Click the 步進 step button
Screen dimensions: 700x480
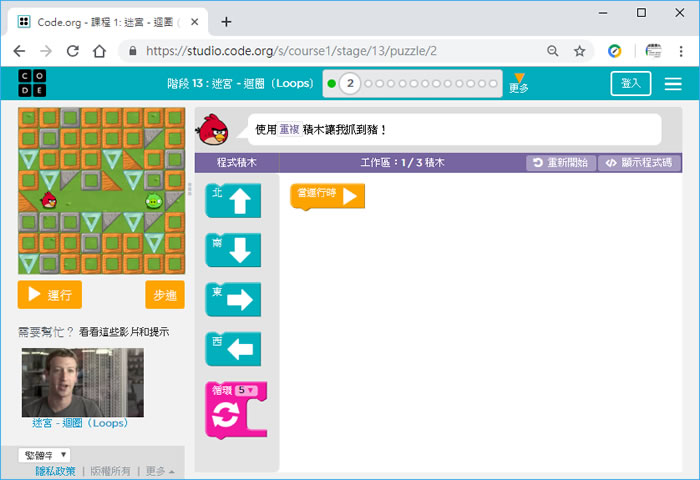pos(165,295)
